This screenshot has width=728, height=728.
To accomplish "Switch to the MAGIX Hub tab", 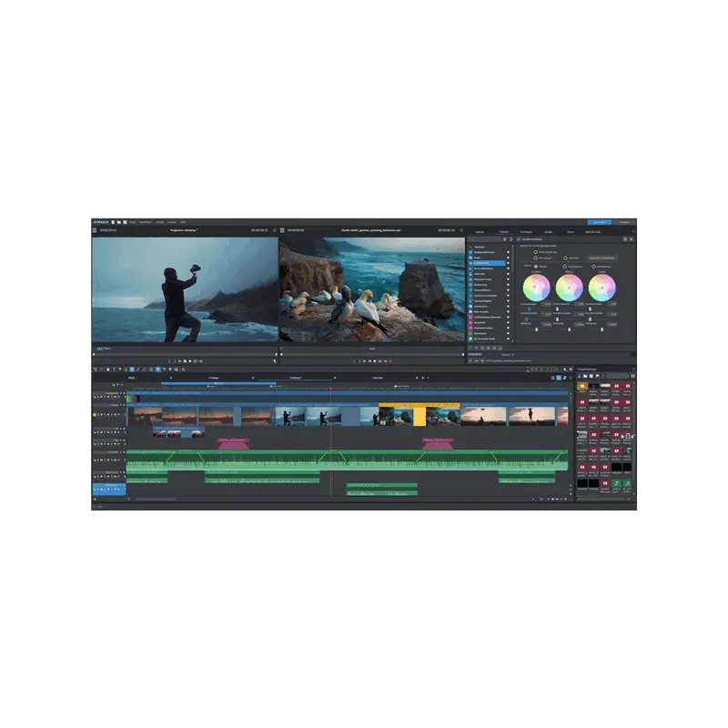I will pyautogui.click(x=593, y=232).
